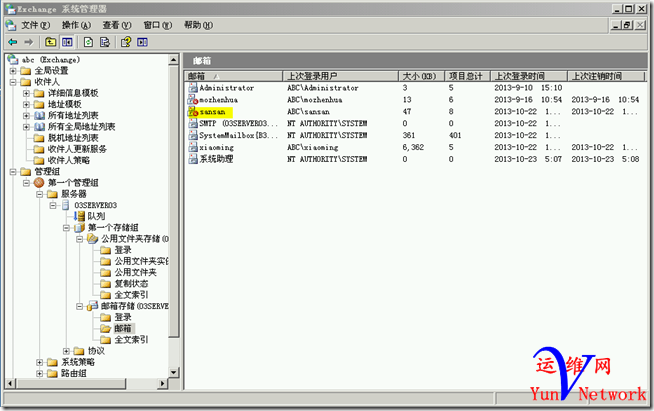
Task: Click the Back arrow toolbar icon
Action: (x=13, y=42)
